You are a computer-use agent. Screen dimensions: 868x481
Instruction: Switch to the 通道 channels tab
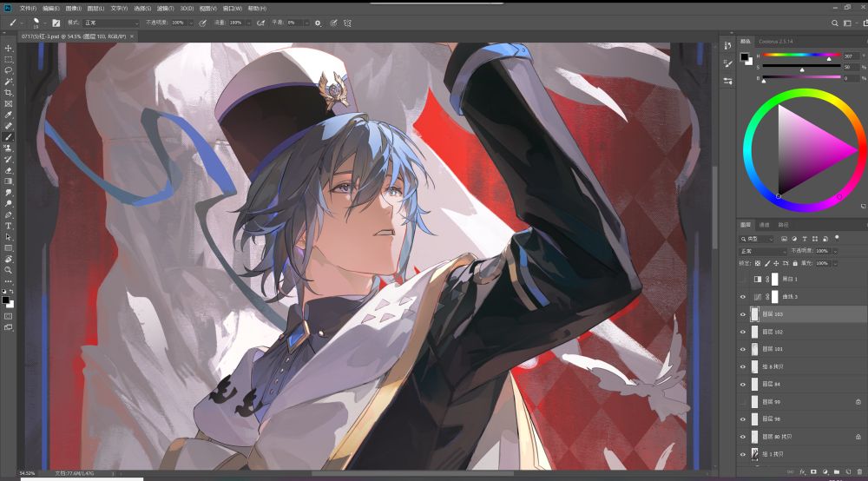coord(765,225)
